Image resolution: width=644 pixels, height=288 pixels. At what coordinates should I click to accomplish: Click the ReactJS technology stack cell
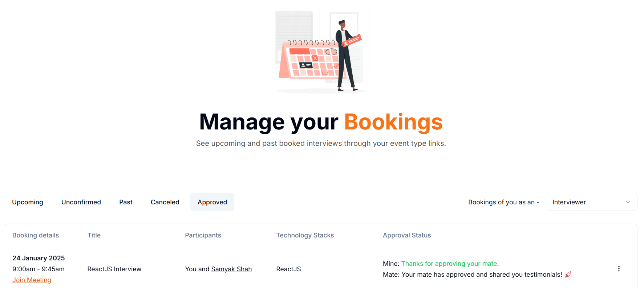pos(288,269)
